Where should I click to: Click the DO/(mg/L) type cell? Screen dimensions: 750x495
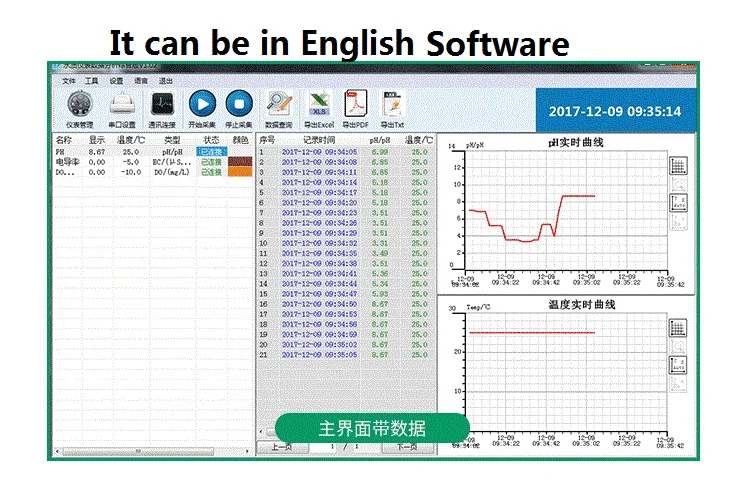(x=172, y=172)
